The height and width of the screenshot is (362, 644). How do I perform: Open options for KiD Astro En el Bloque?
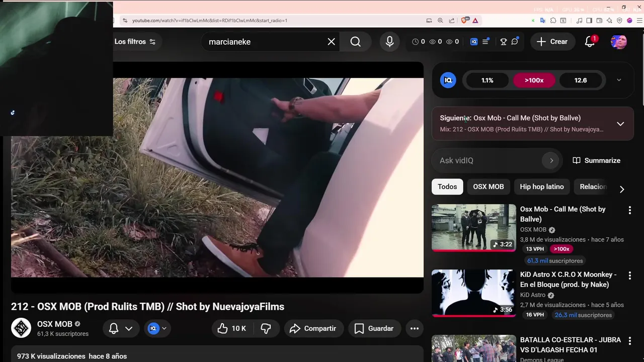(629, 276)
